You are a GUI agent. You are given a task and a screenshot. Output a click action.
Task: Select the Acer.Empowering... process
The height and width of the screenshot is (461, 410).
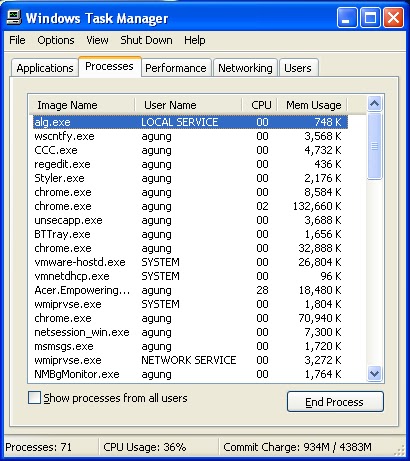(x=190, y=290)
